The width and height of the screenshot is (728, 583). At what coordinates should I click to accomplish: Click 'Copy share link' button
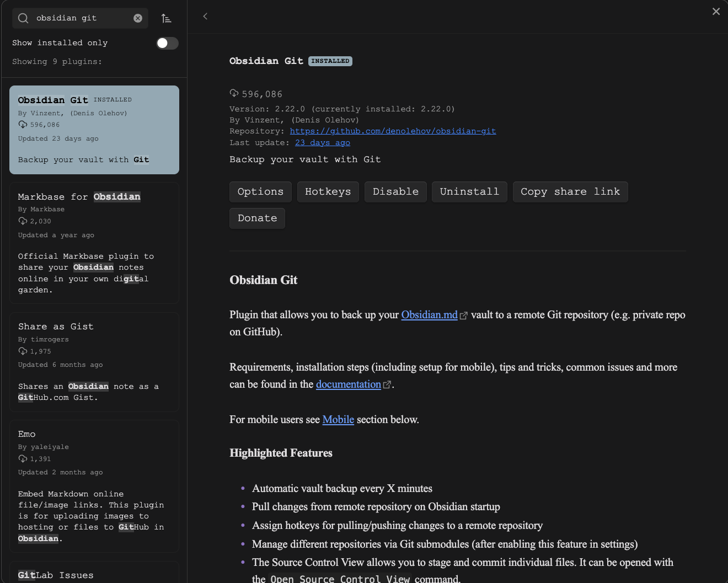(570, 192)
